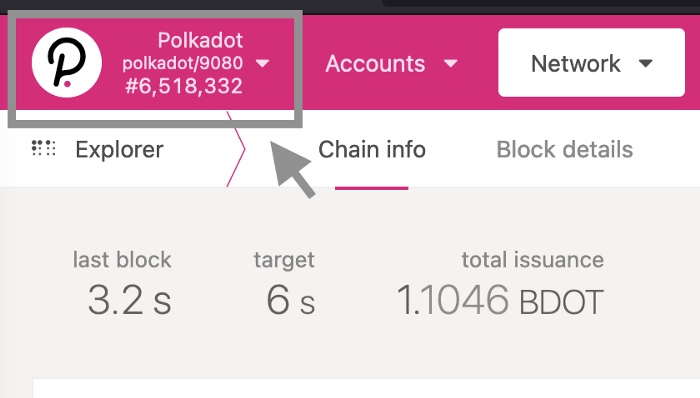Viewport: 700px width, 398px height.
Task: Click the Explorer dotted grid icon
Action: [x=43, y=148]
